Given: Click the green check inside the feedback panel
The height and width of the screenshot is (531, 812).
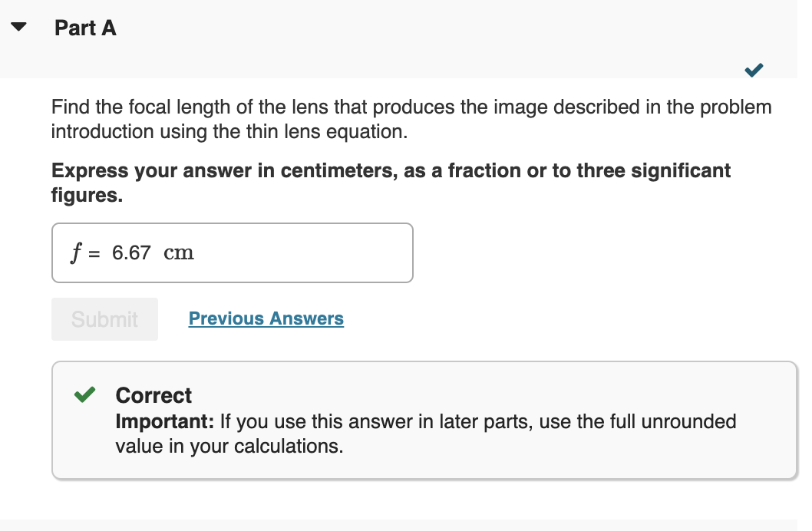Looking at the screenshot, I should coord(84,394).
